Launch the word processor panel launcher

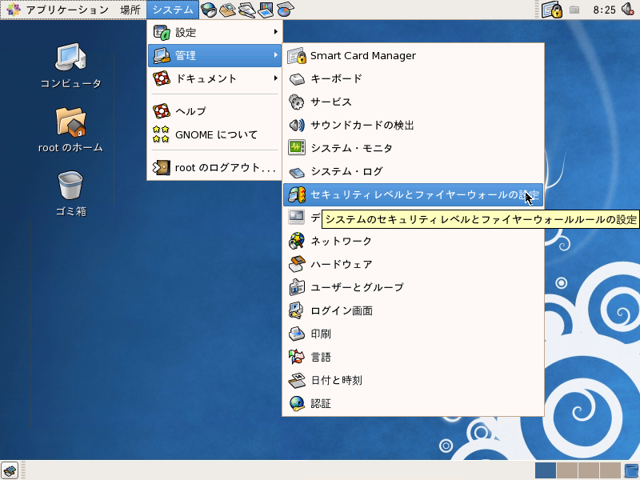pyautogui.click(x=247, y=9)
